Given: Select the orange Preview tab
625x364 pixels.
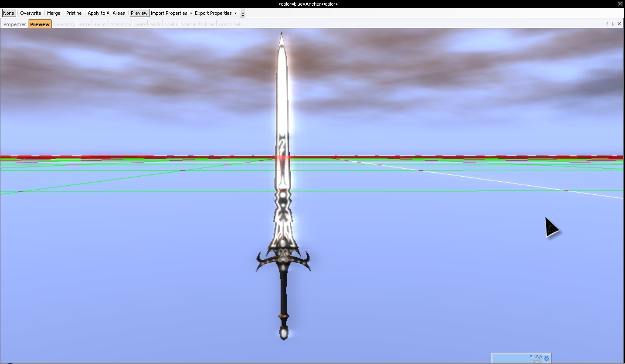Looking at the screenshot, I should coord(40,24).
